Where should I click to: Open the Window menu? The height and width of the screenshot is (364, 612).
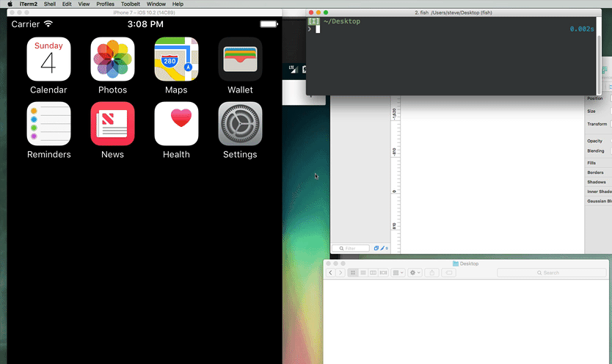click(156, 4)
